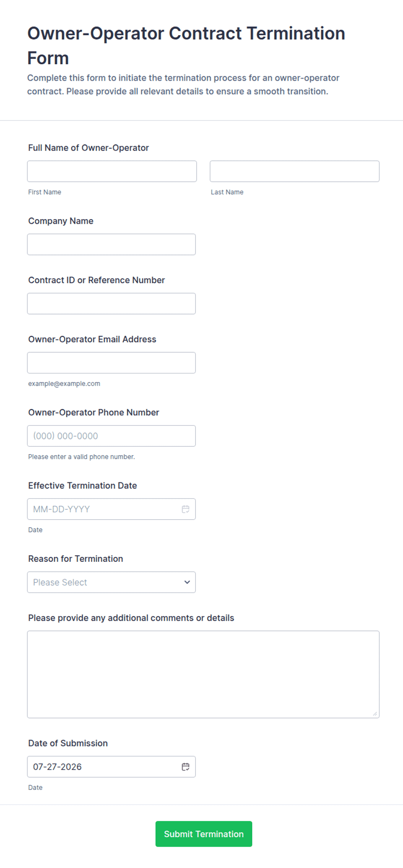Image resolution: width=403 pixels, height=868 pixels.
Task: Submit the termination form
Action: click(x=204, y=834)
